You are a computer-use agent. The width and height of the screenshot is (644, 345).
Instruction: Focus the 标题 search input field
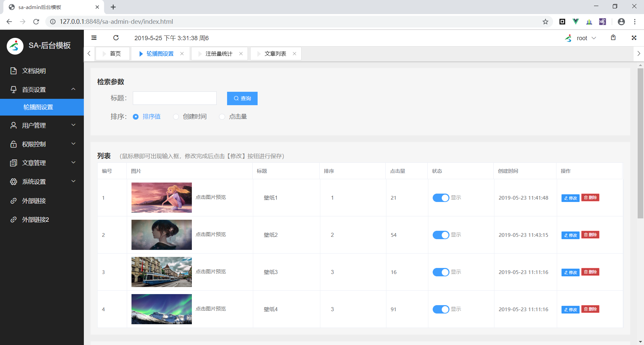pyautogui.click(x=175, y=98)
